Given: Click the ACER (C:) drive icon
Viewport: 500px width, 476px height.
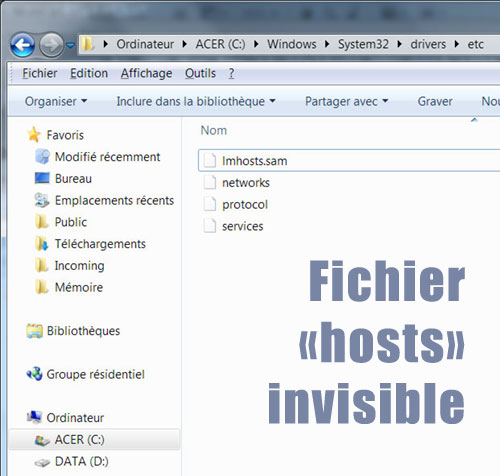Looking at the screenshot, I should pyautogui.click(x=42, y=440).
